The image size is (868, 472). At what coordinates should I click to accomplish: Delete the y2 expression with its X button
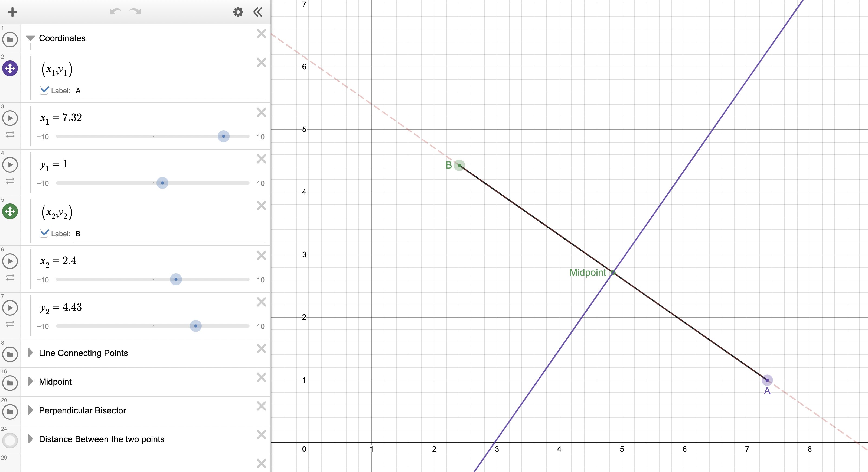(261, 302)
